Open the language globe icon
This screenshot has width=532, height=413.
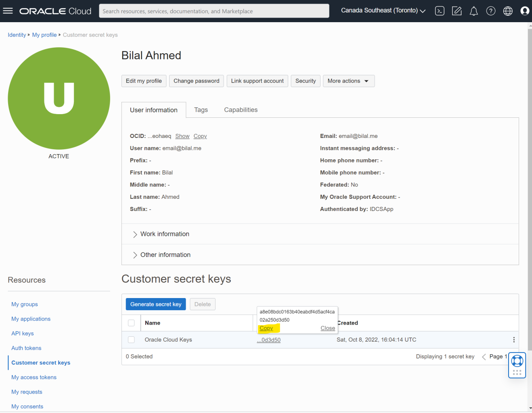tap(508, 11)
